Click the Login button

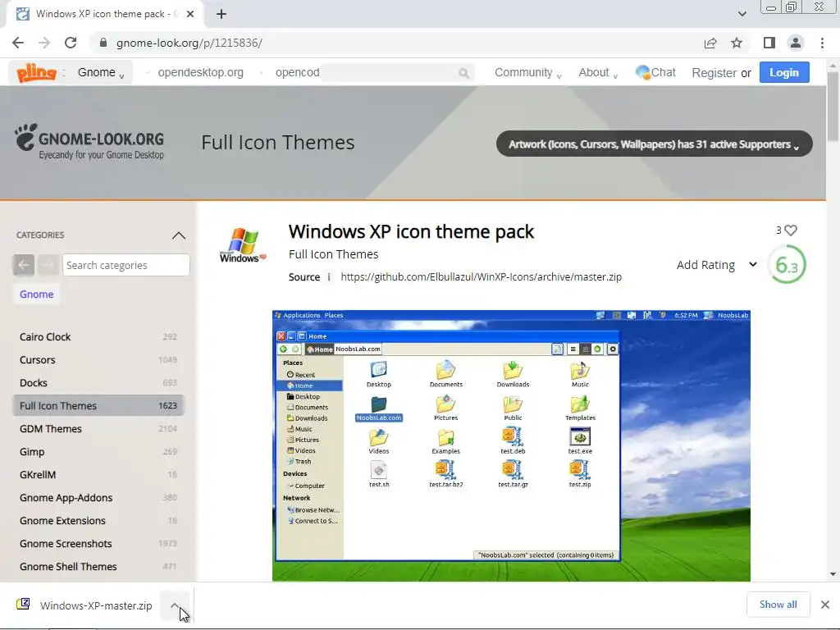783,72
